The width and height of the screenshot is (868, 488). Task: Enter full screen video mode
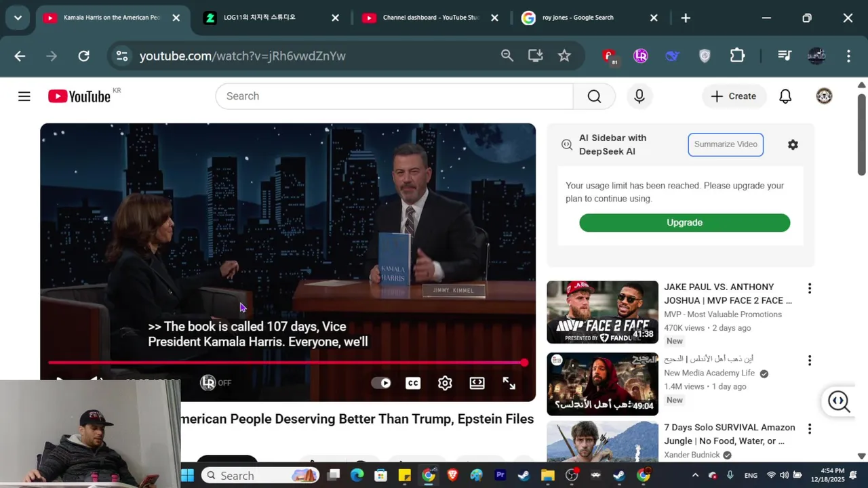509,383
